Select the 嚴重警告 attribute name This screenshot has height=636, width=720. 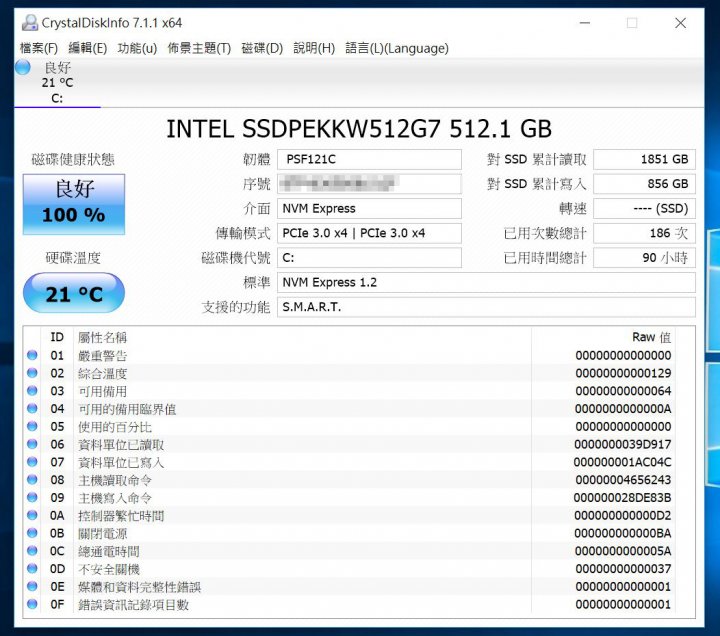pyautogui.click(x=102, y=355)
